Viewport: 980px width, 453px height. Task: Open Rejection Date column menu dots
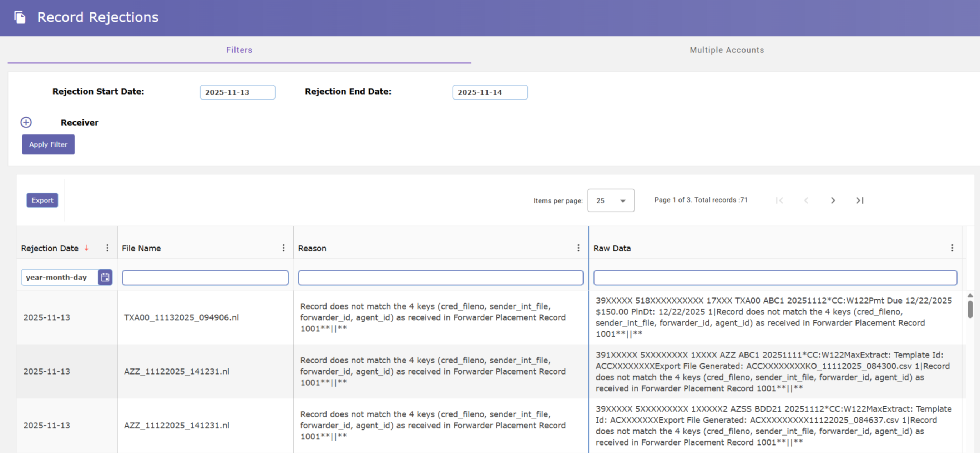(x=107, y=248)
